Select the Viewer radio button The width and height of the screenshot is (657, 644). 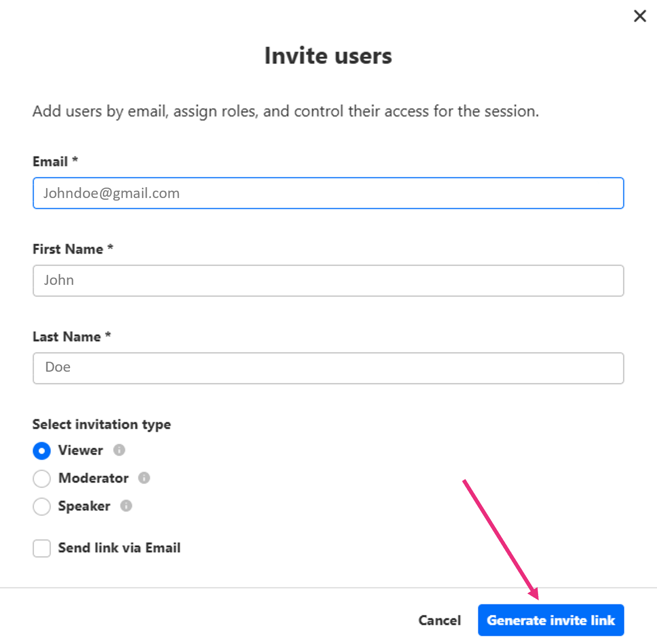42,451
